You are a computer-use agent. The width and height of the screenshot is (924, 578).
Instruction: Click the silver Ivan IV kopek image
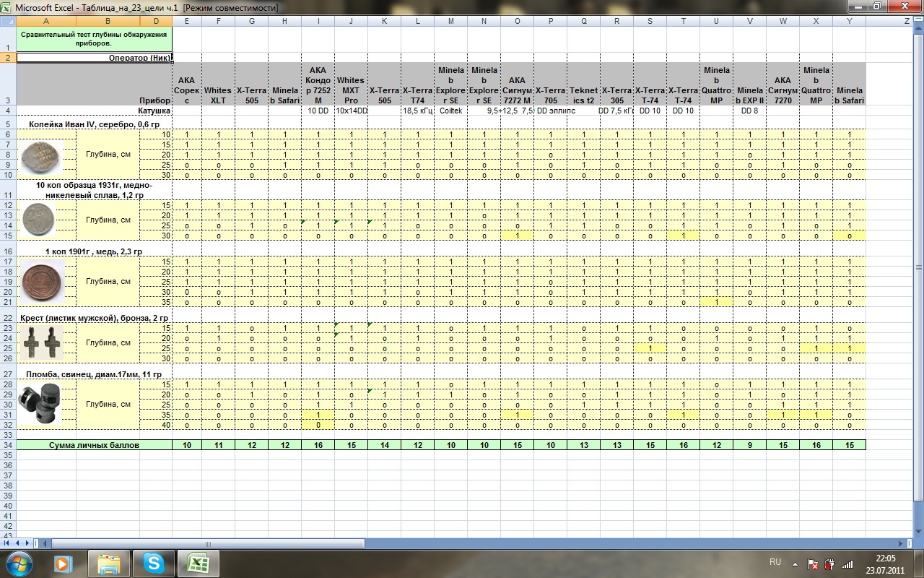click(x=39, y=156)
